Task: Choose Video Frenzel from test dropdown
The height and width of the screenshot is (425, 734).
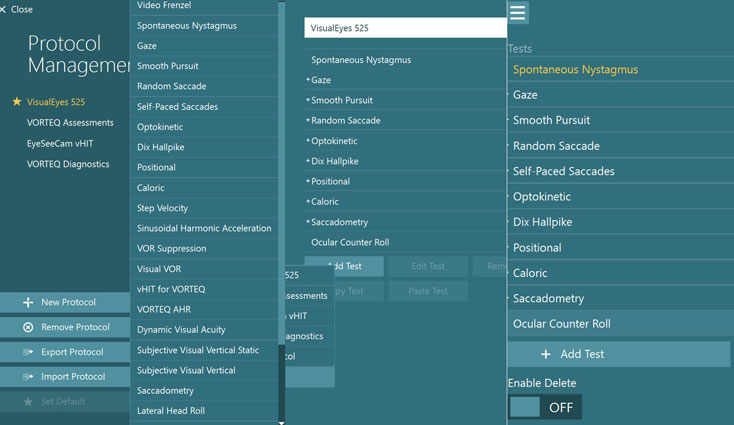Action: click(x=204, y=7)
